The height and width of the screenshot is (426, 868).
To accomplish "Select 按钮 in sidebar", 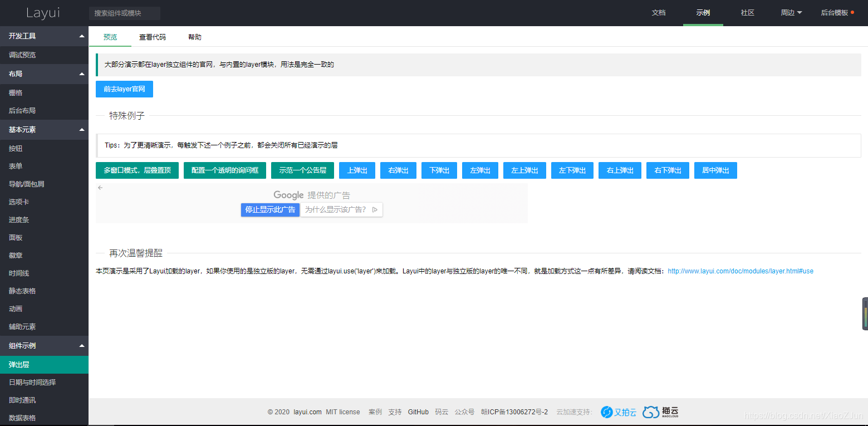I will click(x=44, y=149).
